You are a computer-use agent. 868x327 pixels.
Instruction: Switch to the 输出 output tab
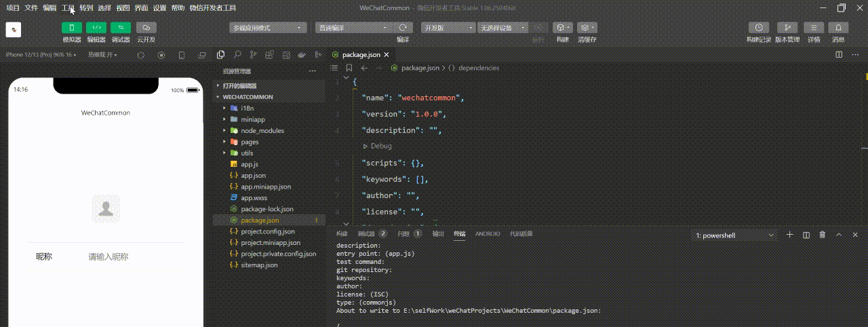(439, 233)
